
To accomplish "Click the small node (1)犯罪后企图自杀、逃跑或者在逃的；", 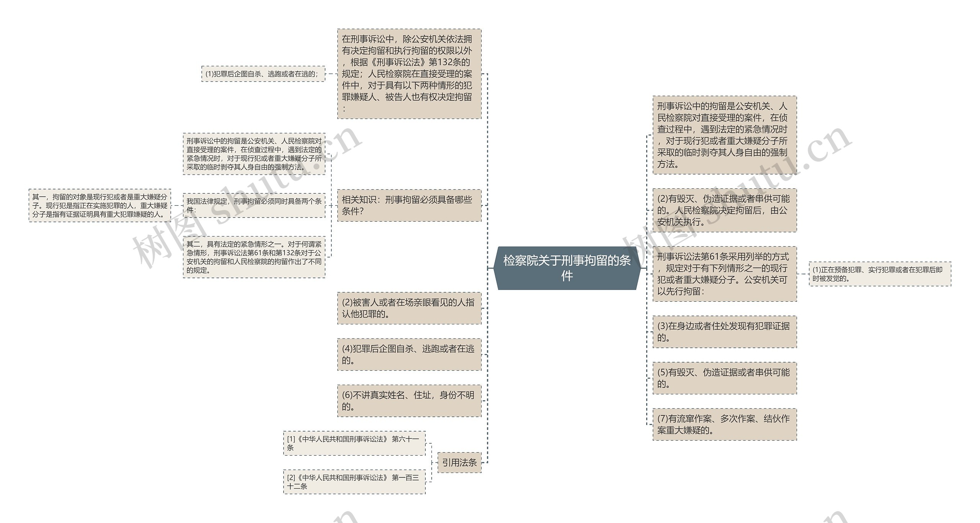I will [263, 74].
